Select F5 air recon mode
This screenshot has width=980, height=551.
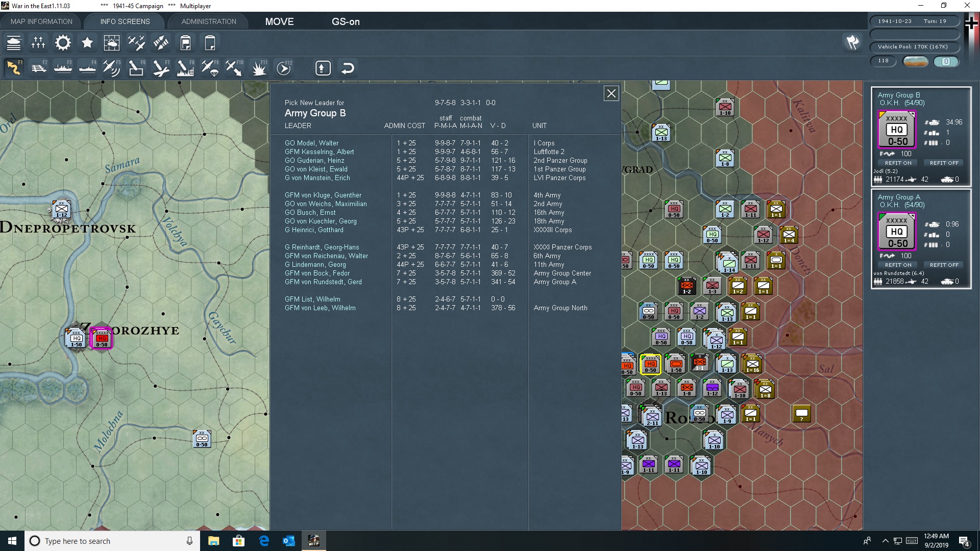point(111,68)
